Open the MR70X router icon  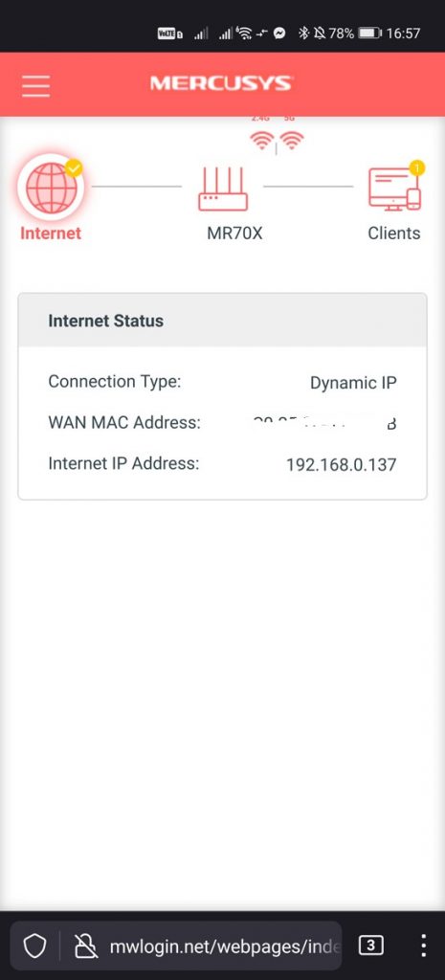223,189
